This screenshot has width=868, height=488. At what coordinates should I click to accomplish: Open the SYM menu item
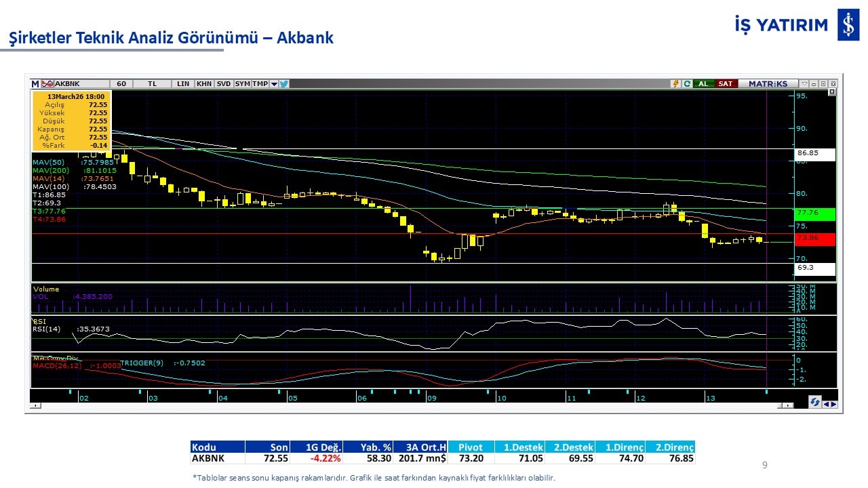point(242,83)
